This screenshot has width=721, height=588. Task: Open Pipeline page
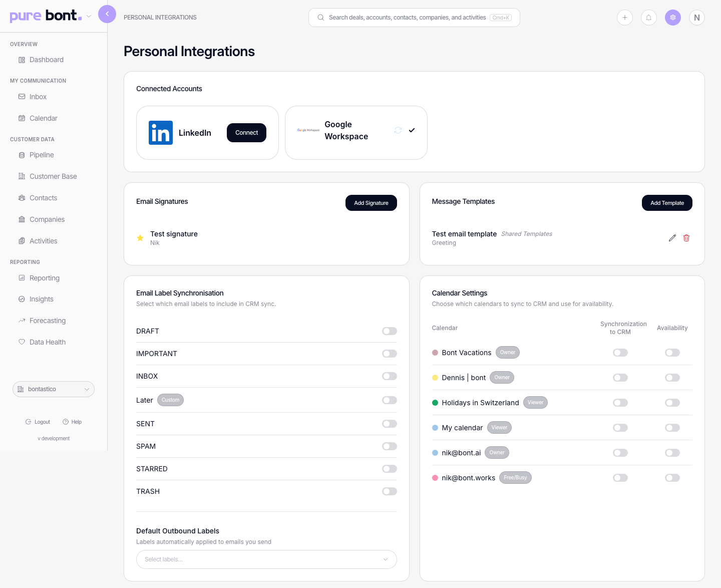(x=42, y=155)
